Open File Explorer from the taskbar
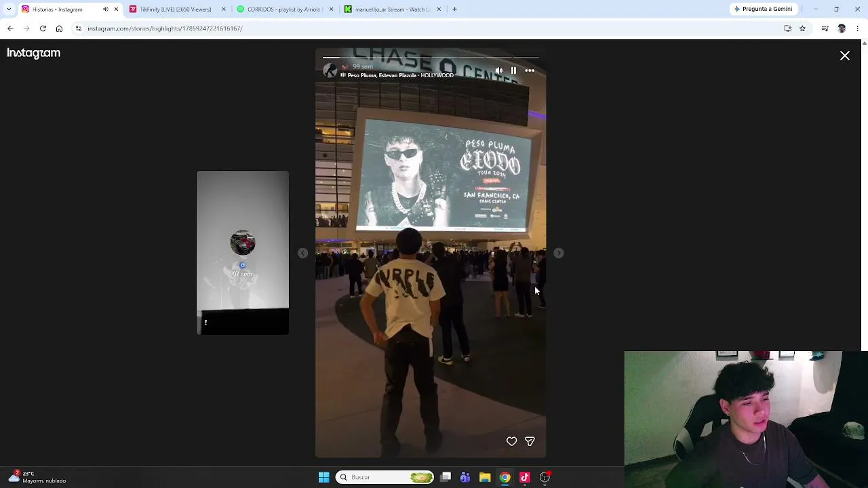The height and width of the screenshot is (488, 868). pyautogui.click(x=485, y=477)
